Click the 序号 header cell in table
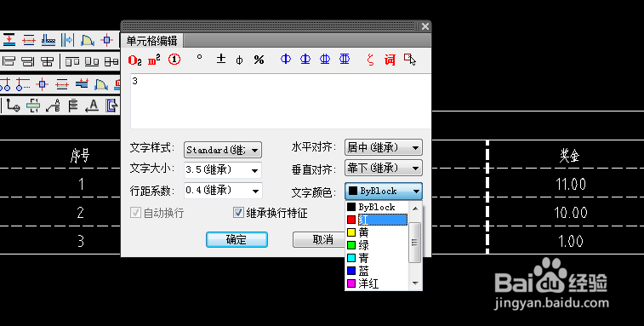 pyautogui.click(x=80, y=156)
